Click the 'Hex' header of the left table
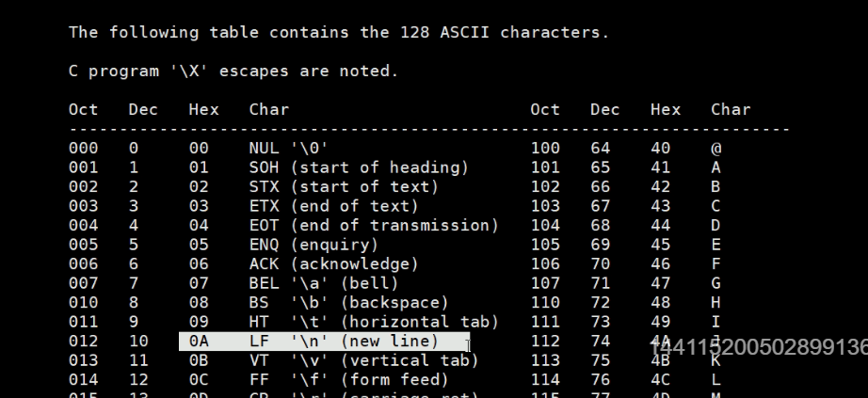 (203, 109)
